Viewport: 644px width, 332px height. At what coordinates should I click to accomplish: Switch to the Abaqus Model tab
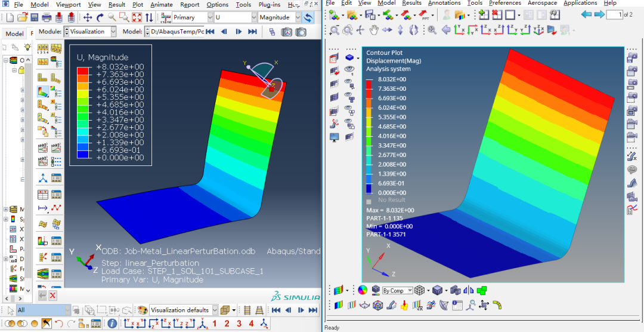15,33
